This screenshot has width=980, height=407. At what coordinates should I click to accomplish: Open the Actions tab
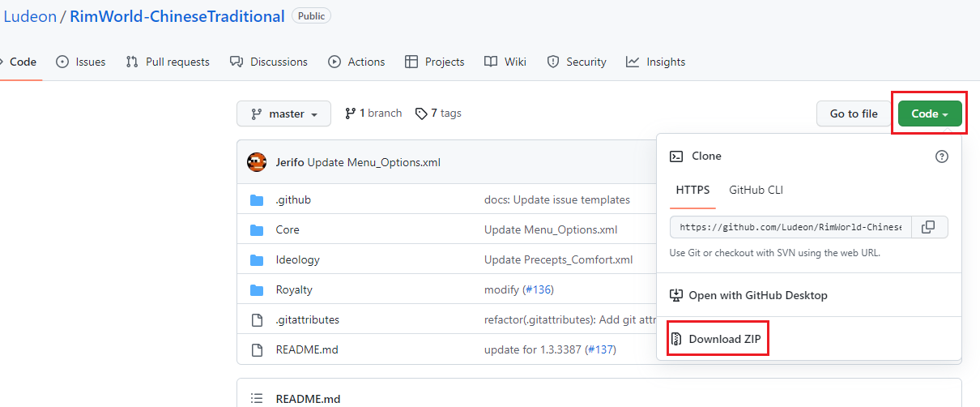click(356, 62)
